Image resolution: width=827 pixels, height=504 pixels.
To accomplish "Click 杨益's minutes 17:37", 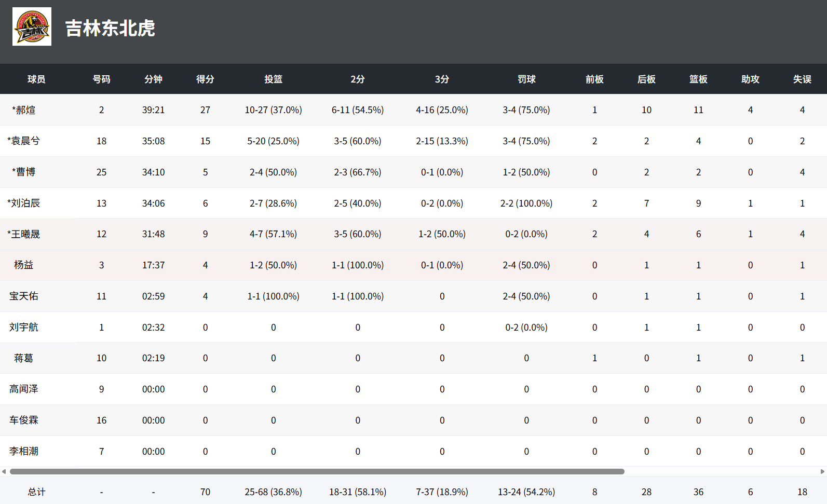I will pos(153,265).
